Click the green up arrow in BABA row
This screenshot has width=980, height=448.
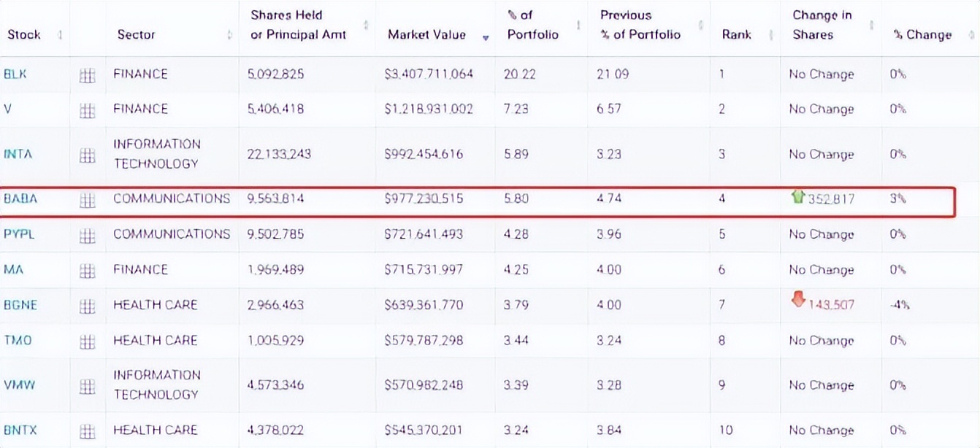(797, 196)
